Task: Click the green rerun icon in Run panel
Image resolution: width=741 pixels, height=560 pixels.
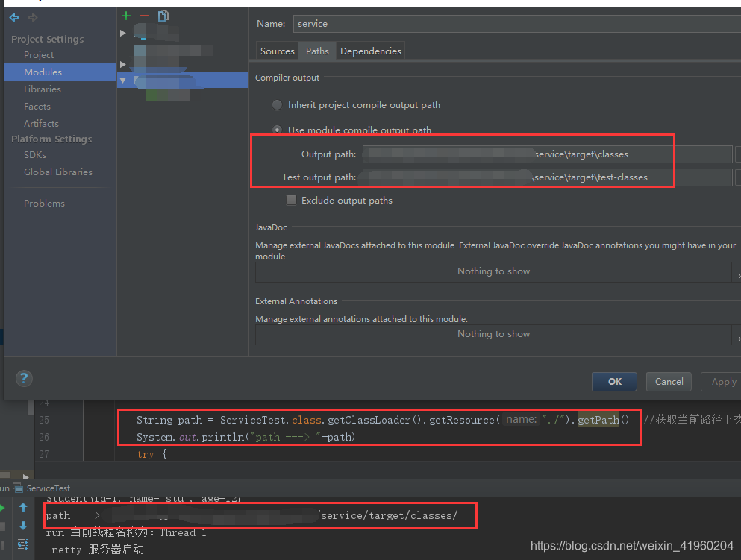Action: click(2, 508)
